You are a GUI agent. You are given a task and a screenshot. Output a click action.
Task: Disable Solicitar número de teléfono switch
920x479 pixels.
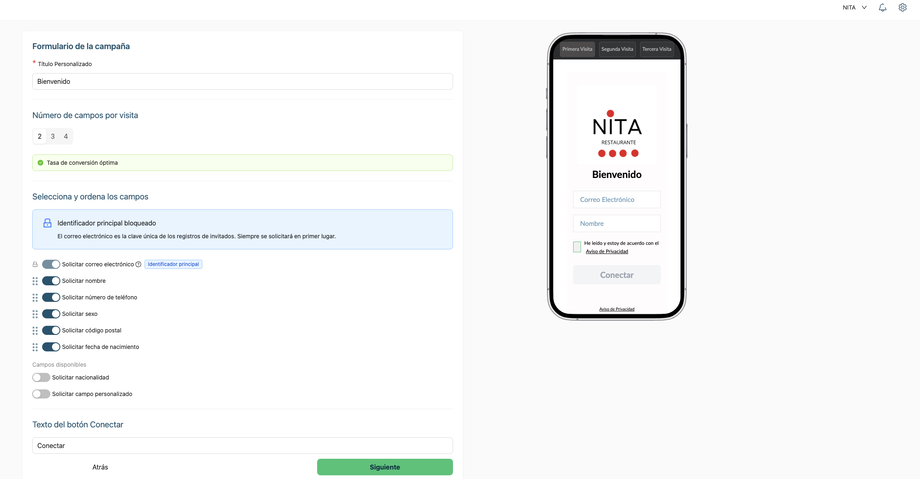51,297
